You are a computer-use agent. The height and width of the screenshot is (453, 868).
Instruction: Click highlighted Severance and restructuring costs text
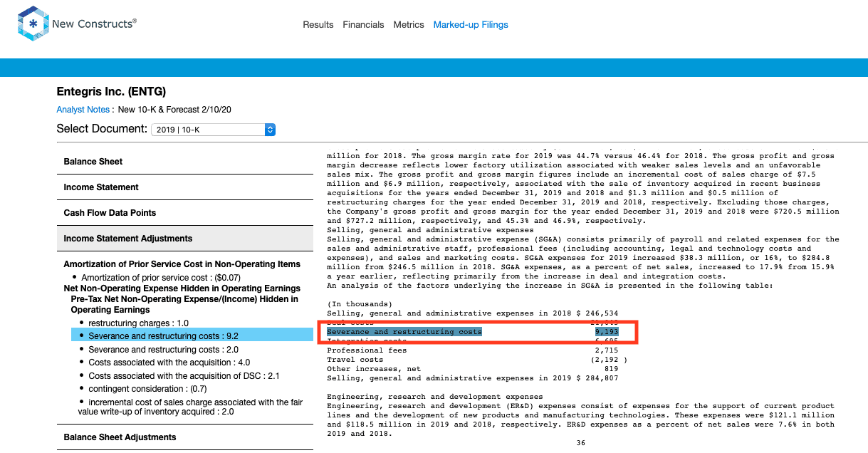[x=404, y=332]
